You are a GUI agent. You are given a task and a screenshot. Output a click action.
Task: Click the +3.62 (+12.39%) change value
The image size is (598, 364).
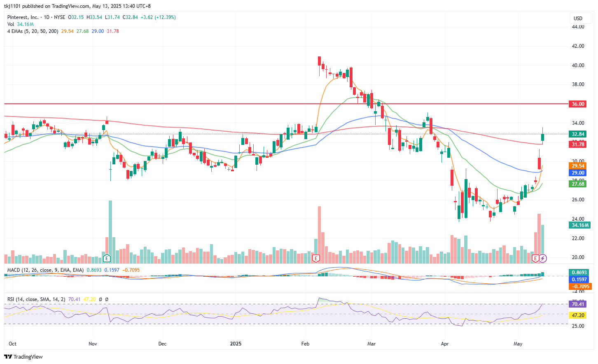pos(158,17)
